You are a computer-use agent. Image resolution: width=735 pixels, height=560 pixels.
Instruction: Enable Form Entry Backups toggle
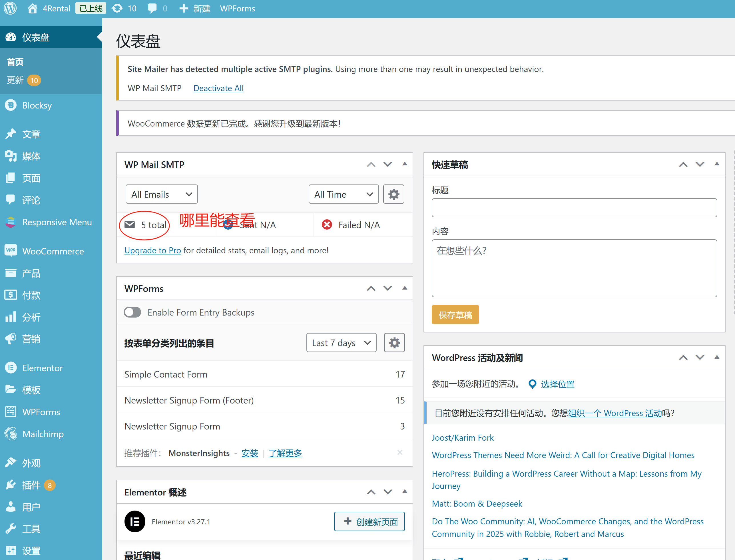(x=132, y=312)
